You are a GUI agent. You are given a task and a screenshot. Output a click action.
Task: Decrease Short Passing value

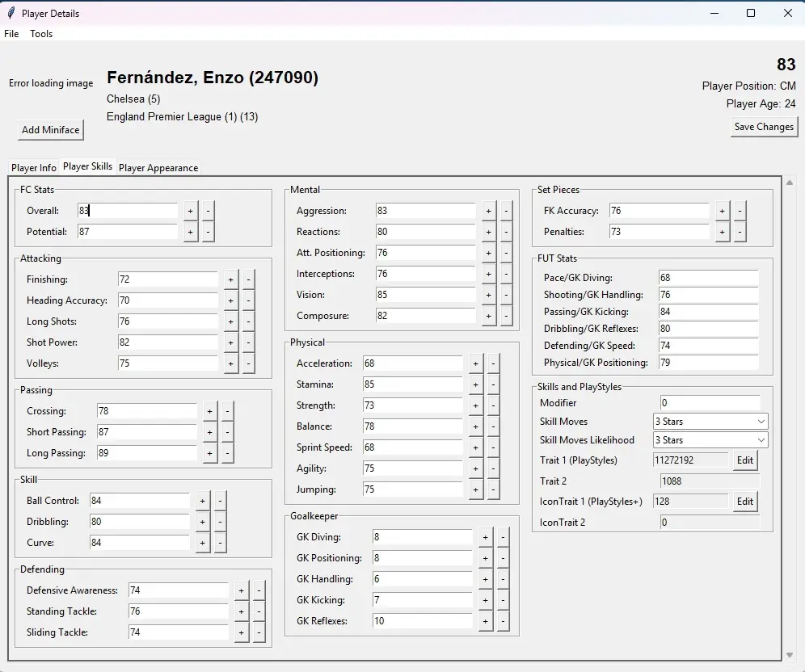click(x=227, y=432)
